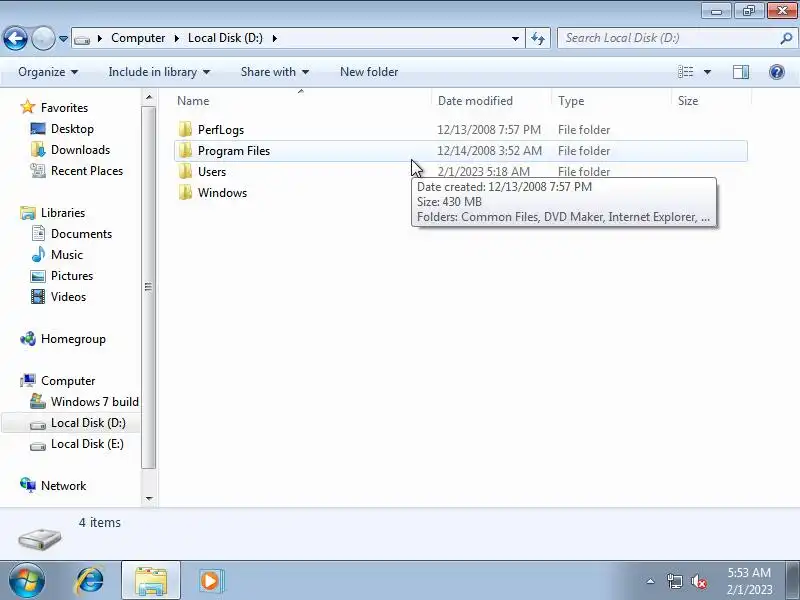Open Recent Places under Favorites
Screen dimensions: 800x600
point(87,170)
